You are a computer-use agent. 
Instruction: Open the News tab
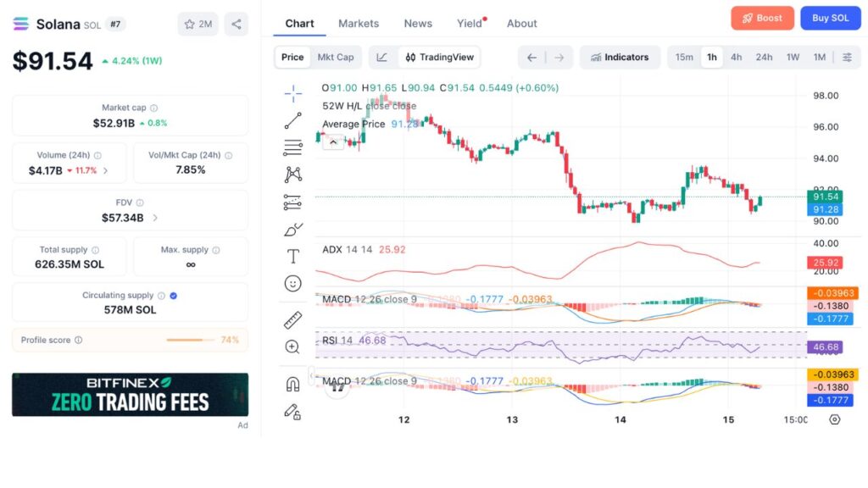coord(418,24)
